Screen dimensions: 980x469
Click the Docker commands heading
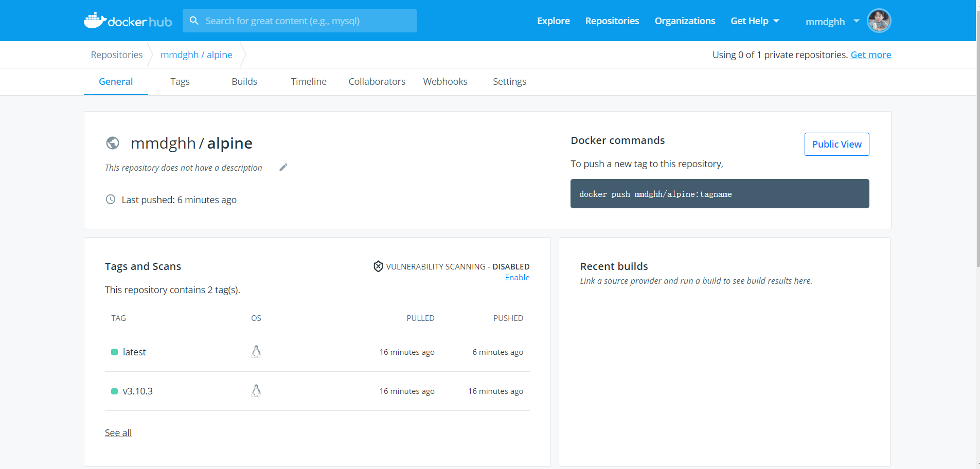click(618, 140)
